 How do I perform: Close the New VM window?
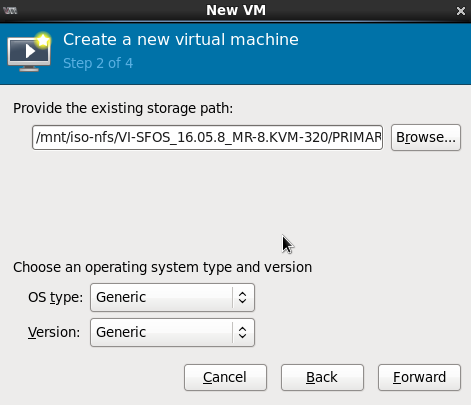point(461,11)
